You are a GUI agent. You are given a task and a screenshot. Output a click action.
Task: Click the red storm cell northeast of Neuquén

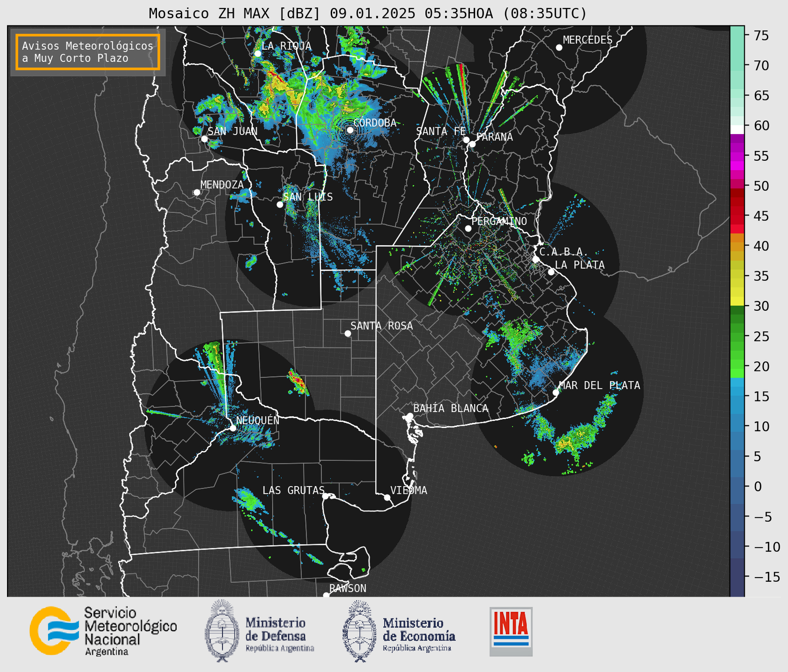[x=297, y=381]
